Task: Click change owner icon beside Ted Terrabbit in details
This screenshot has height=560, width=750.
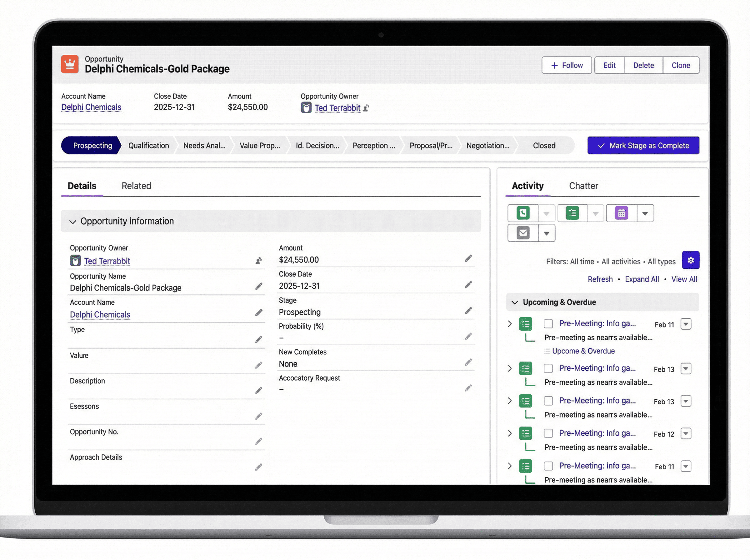Action: (258, 261)
